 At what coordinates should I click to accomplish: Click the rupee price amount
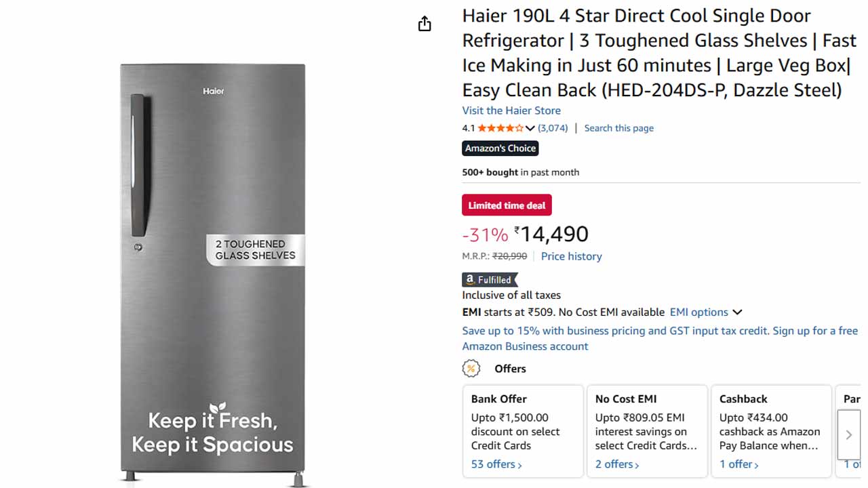coord(554,234)
